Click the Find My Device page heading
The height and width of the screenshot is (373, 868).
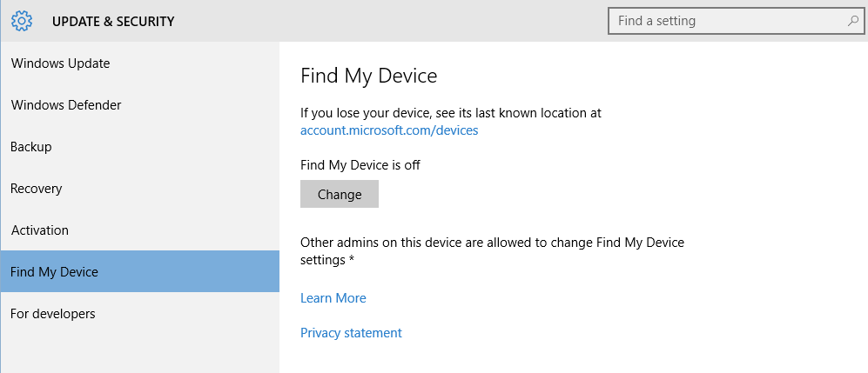(368, 76)
